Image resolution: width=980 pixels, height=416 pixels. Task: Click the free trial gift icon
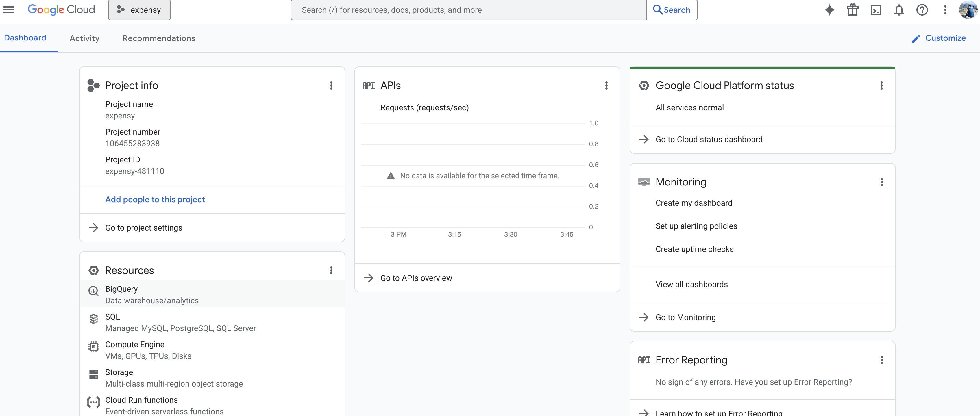pyautogui.click(x=853, y=10)
